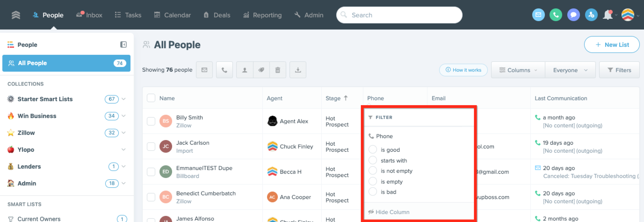Click Billy Smith's BS avatar
This screenshot has width=644, height=222.
pyautogui.click(x=166, y=121)
